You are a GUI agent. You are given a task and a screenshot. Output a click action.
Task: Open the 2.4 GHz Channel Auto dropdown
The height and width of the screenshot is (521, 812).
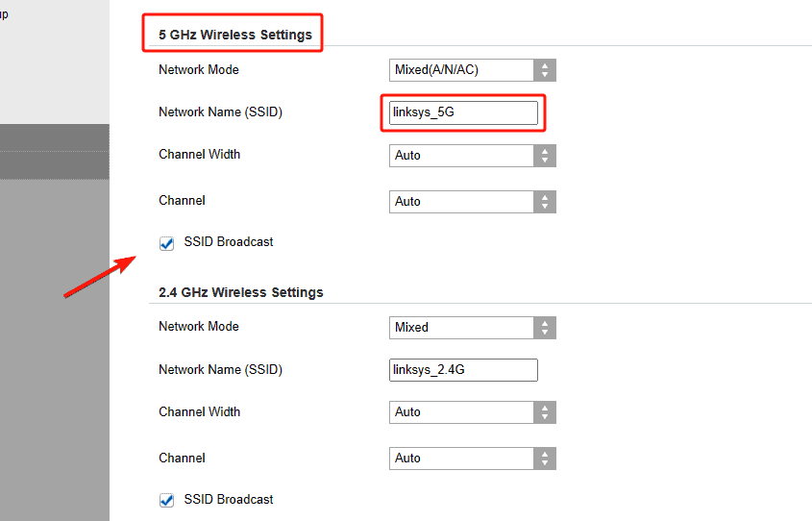pyautogui.click(x=472, y=459)
